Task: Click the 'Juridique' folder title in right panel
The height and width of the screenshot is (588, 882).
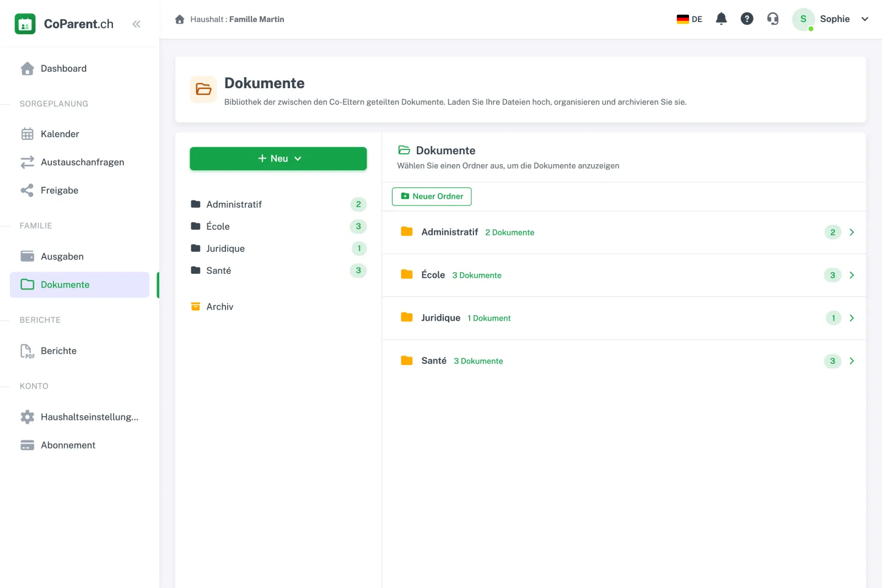Action: click(x=440, y=318)
